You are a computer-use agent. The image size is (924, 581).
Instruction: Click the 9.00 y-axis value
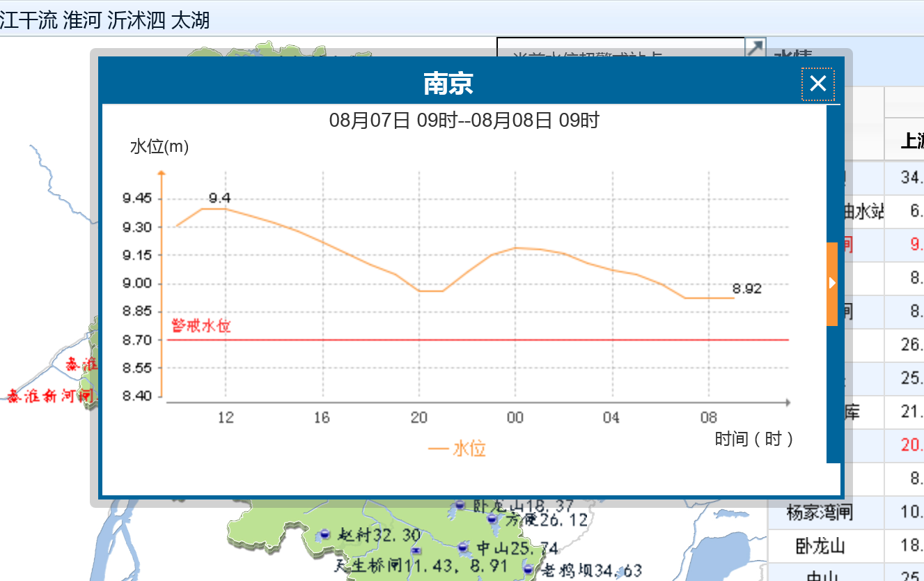tap(137, 284)
